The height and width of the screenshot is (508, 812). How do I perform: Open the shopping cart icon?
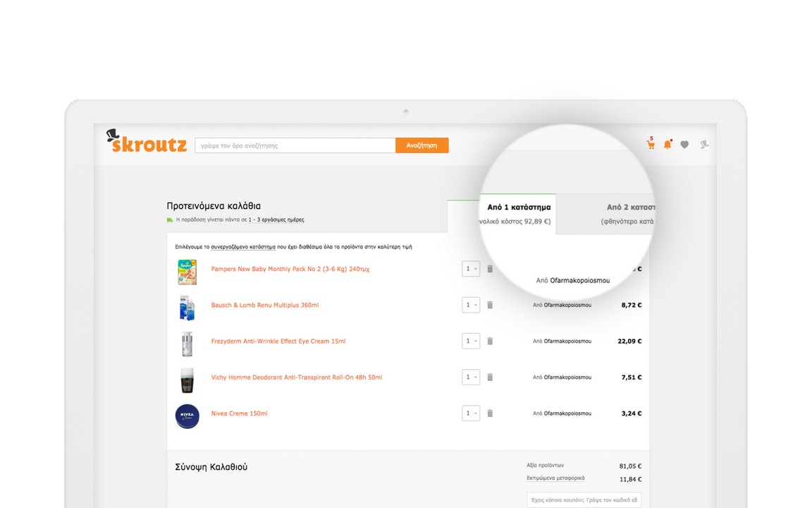coord(651,144)
